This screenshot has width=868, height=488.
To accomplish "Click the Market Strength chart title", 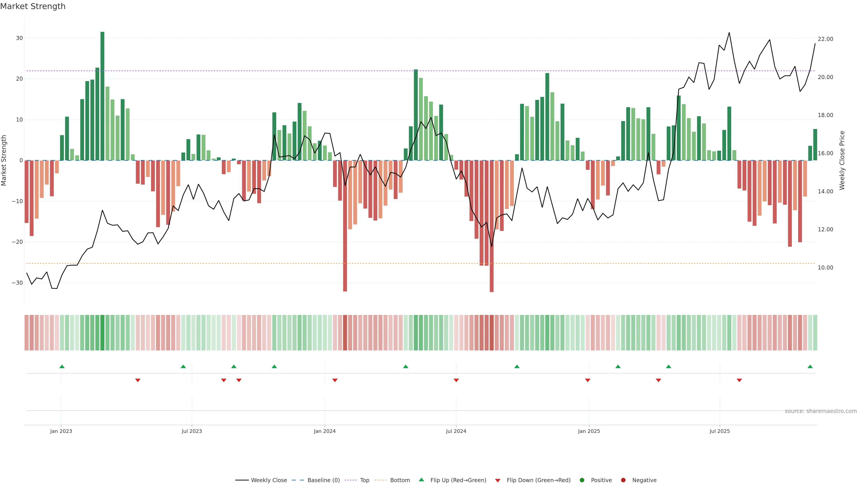I will pos(33,6).
